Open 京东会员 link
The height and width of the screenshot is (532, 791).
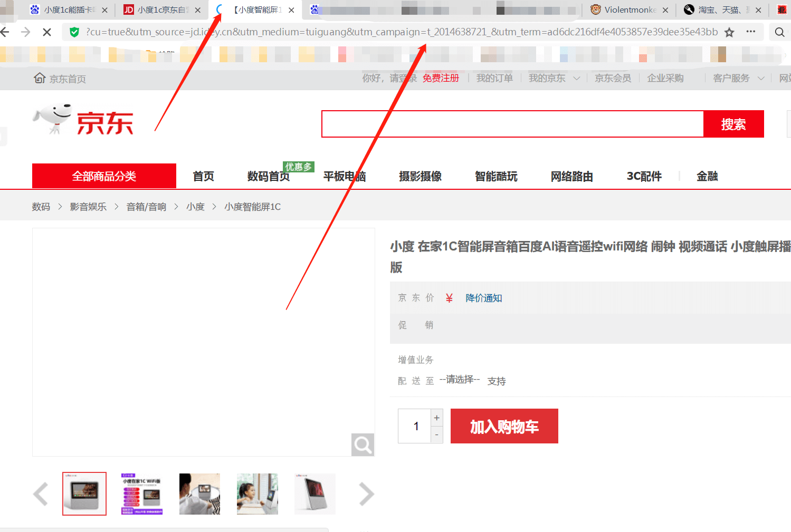613,78
